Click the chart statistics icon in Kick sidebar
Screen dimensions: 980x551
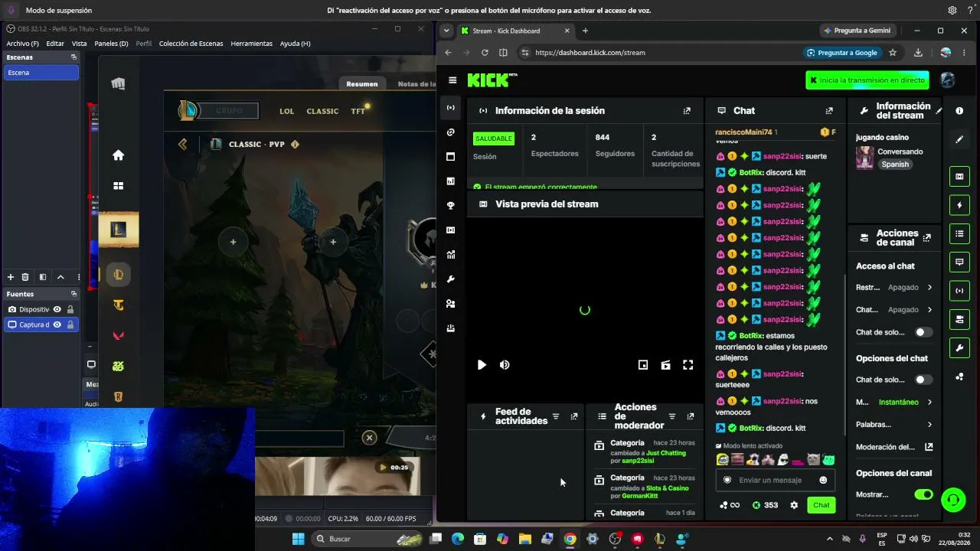[x=451, y=181]
